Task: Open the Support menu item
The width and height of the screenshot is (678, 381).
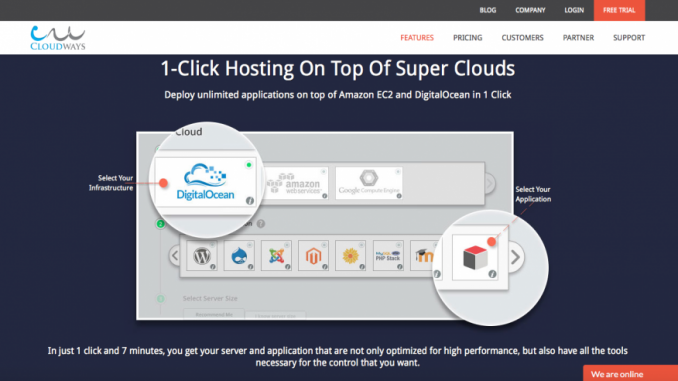Action: [629, 38]
